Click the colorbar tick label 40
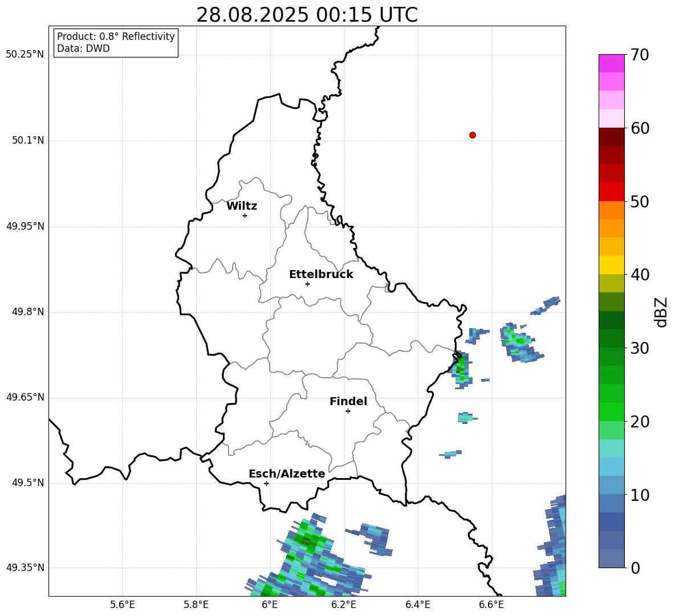 pyautogui.click(x=640, y=275)
